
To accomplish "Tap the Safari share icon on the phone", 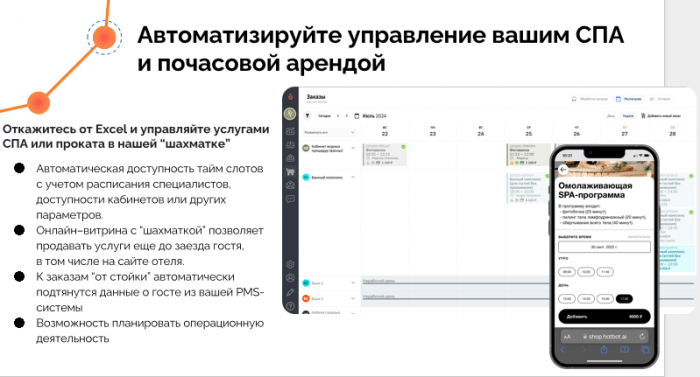I will click(x=604, y=350).
